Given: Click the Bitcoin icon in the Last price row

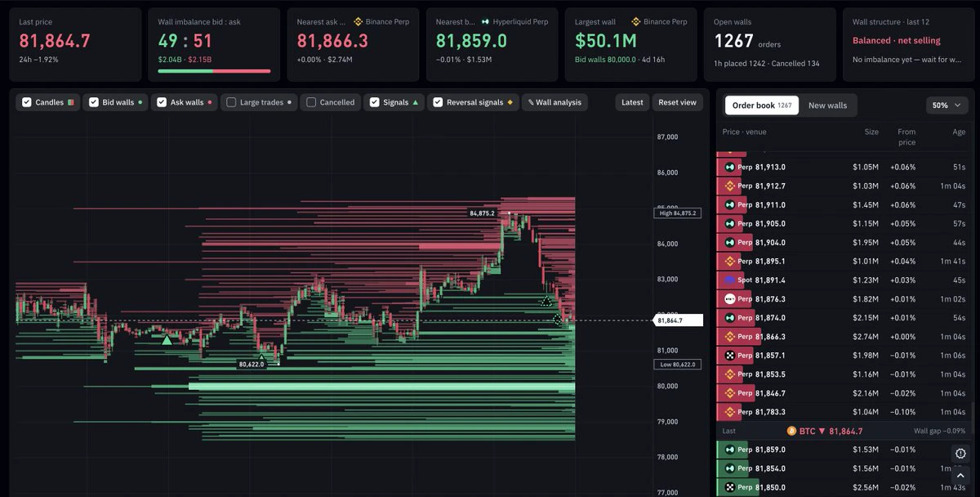Looking at the screenshot, I should tap(791, 431).
